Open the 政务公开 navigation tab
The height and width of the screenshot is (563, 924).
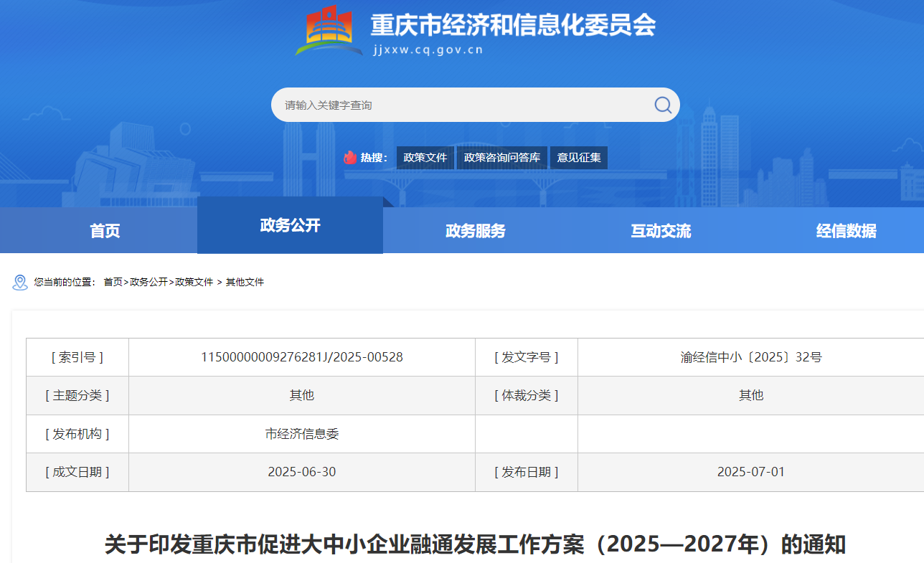pyautogui.click(x=290, y=226)
